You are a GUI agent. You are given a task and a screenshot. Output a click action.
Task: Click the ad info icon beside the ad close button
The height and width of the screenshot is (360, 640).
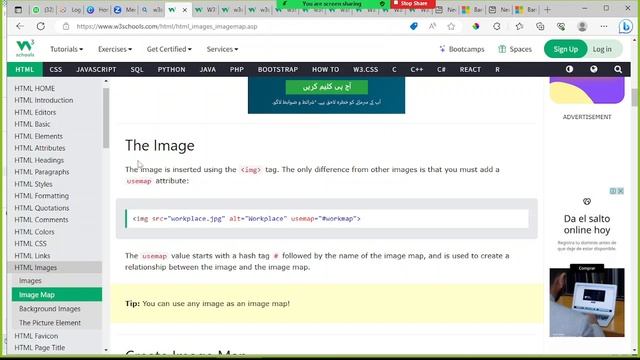click(613, 191)
